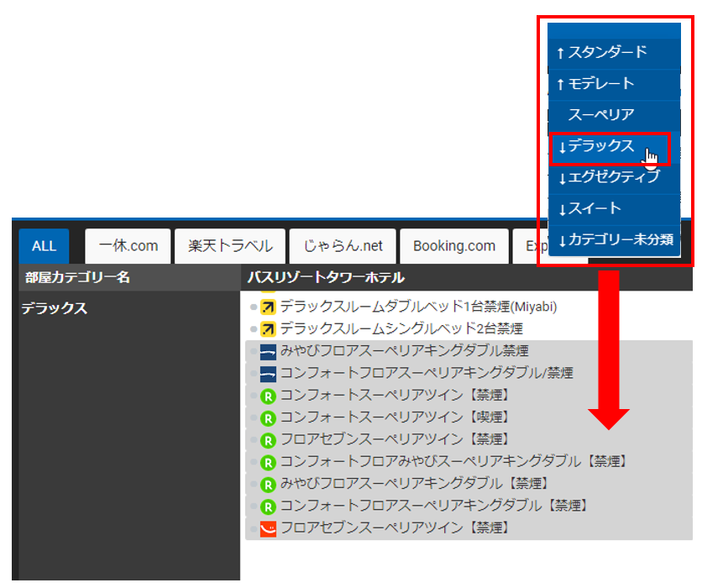Open the じゃらん.net tab
Viewport: 723px width, 588px height.
(343, 246)
